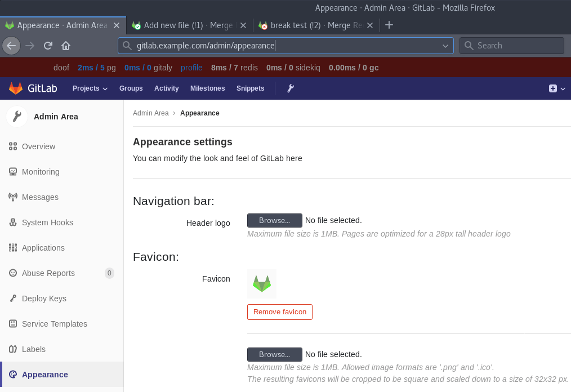Click the Deploy Keys sidebar item
This screenshot has width=571, height=392.
pos(44,299)
